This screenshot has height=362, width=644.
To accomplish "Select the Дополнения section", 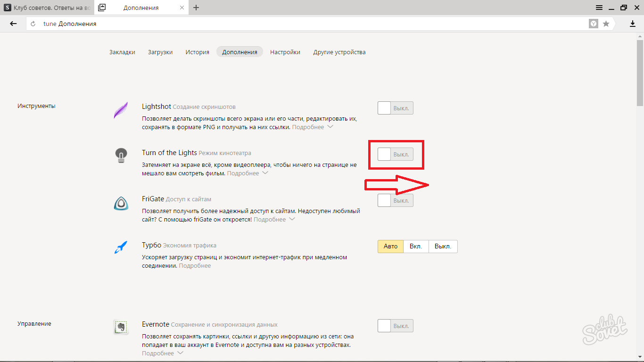I will point(239,52).
